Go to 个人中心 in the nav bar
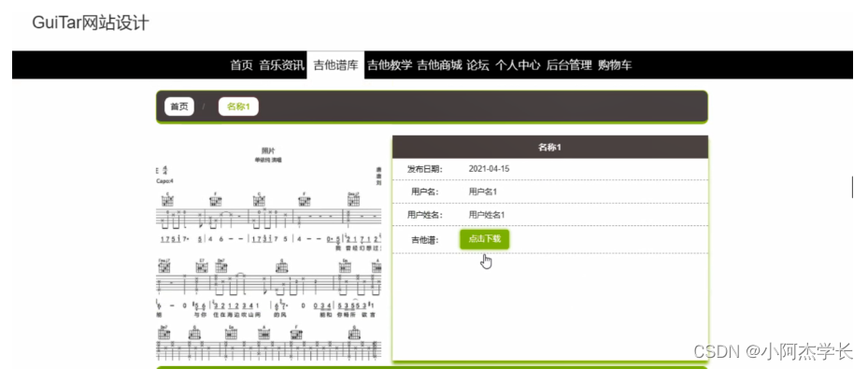The image size is (868, 369). click(x=518, y=65)
